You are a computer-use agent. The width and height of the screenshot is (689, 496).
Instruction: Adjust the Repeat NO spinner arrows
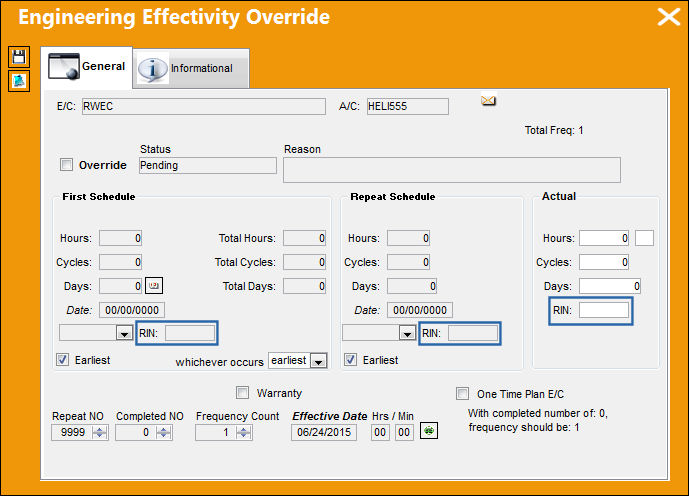[x=100, y=432]
